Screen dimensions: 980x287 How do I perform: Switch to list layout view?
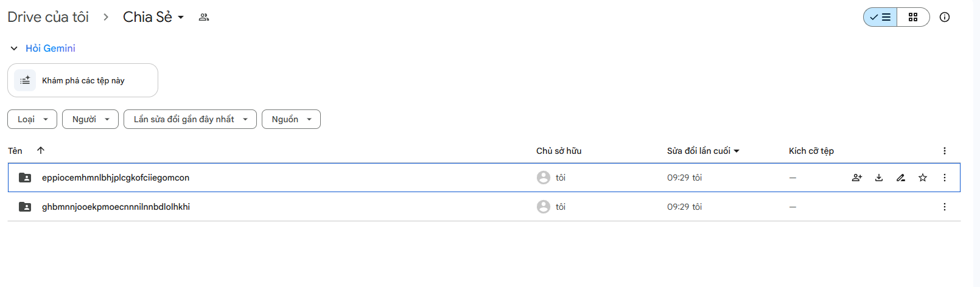click(x=880, y=17)
